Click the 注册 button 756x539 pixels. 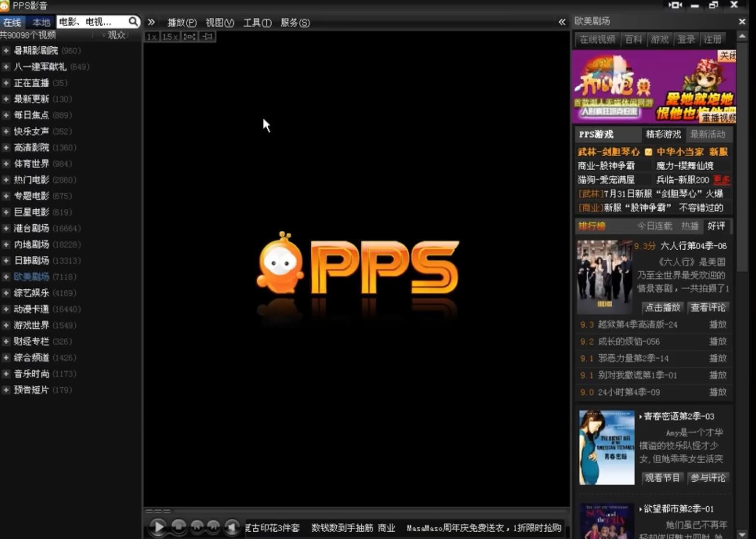click(x=712, y=40)
